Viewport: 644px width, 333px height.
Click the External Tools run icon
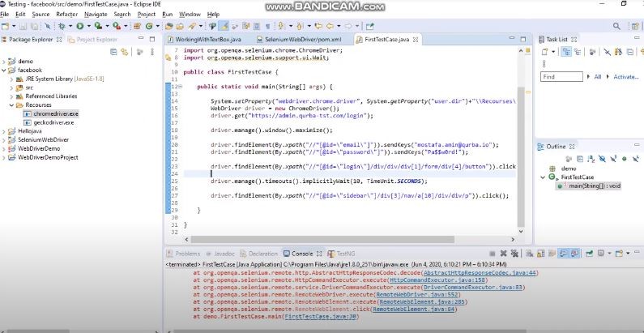click(117, 26)
